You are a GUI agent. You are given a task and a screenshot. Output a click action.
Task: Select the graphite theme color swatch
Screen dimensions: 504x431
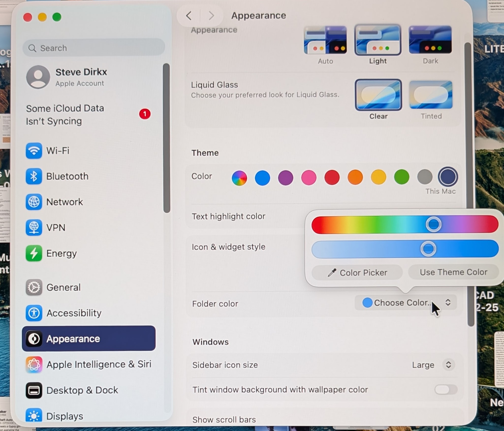click(425, 177)
